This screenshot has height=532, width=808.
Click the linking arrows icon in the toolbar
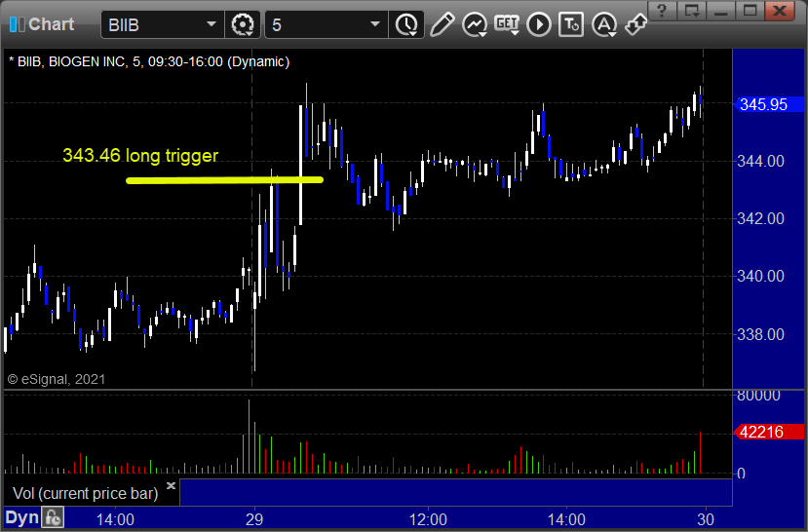635,24
